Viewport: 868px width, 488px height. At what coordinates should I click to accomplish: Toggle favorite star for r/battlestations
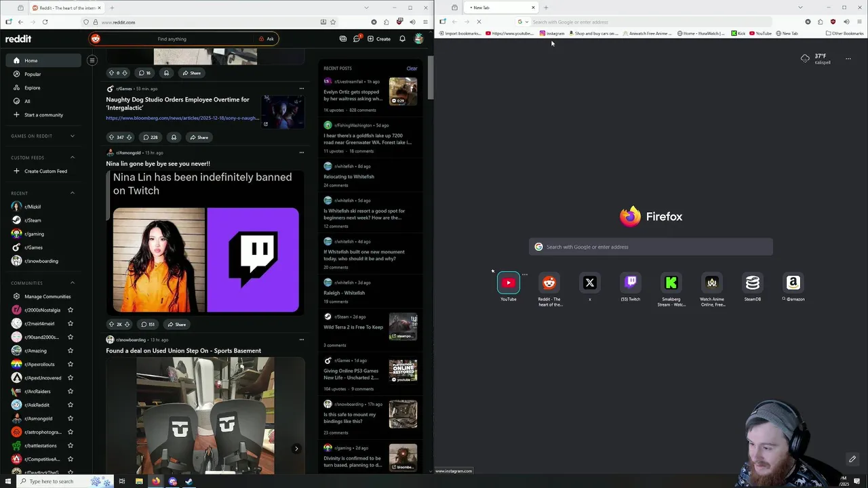(x=70, y=445)
